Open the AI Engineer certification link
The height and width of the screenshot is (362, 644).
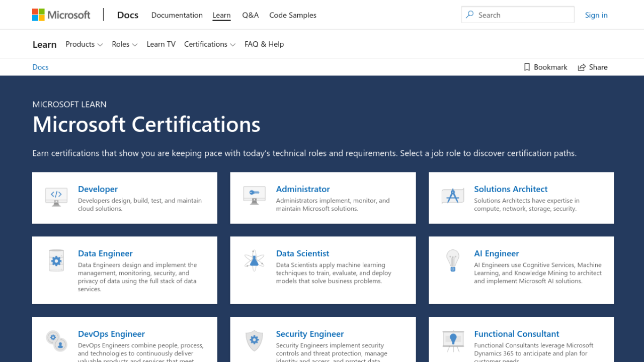tap(497, 253)
